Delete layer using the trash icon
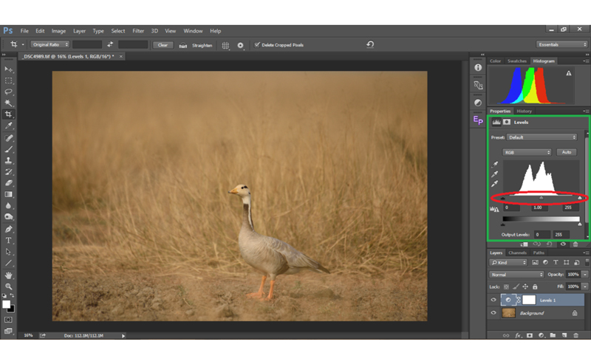The width and height of the screenshot is (591, 364). click(575, 336)
